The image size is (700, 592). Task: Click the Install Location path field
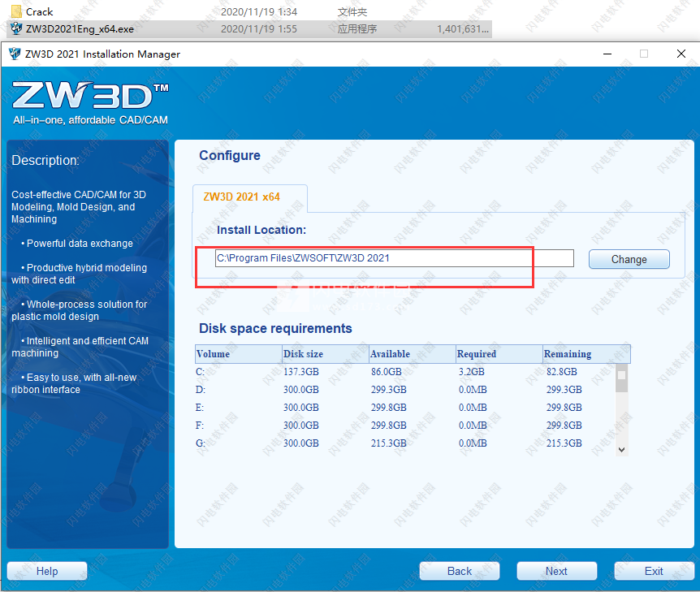(394, 258)
